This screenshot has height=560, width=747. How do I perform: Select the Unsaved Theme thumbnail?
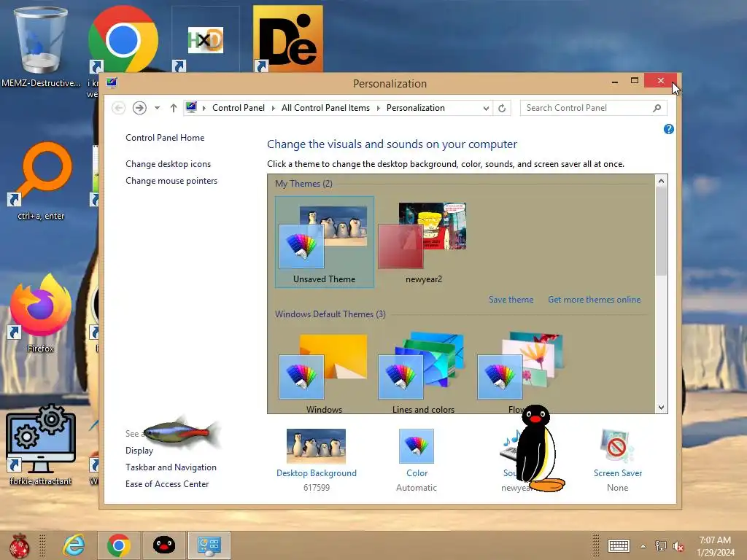coord(324,242)
